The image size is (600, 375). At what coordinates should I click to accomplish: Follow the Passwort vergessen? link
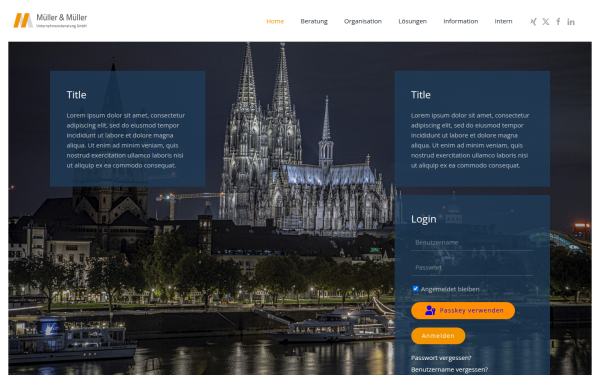click(441, 358)
